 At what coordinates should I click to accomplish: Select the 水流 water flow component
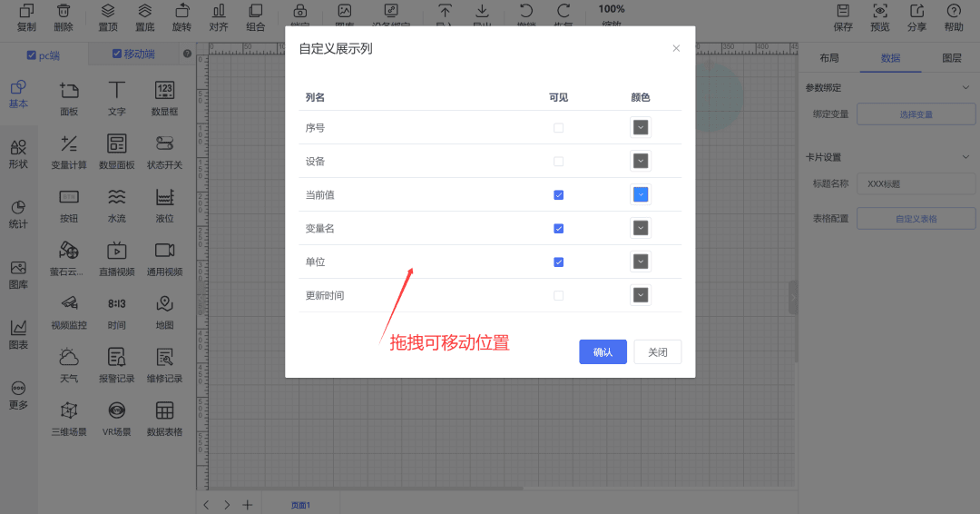(x=117, y=206)
